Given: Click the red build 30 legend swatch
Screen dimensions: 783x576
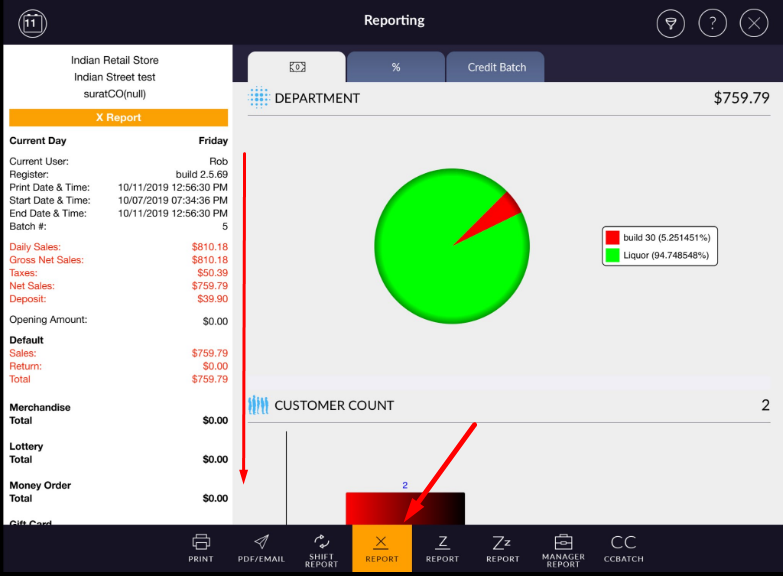Looking at the screenshot, I should click(x=612, y=238).
